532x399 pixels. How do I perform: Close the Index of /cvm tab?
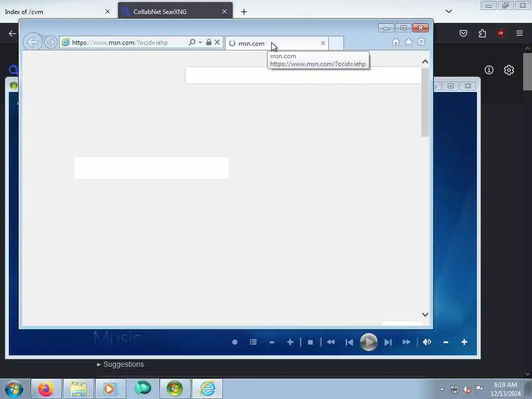108,11
